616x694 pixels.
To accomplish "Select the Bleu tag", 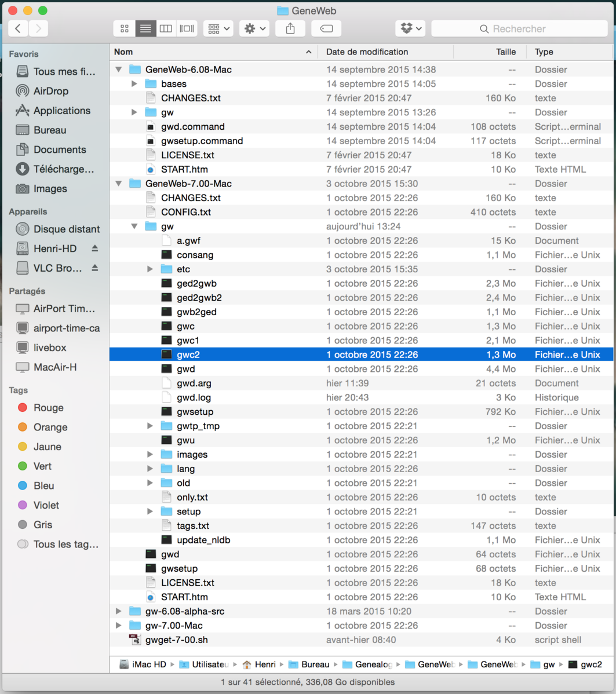I will (x=35, y=486).
